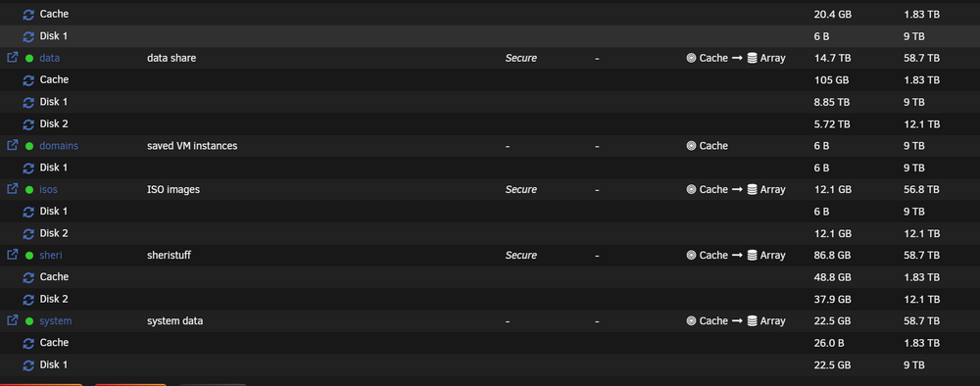Open the data share settings link
980x386 pixels.
coord(49,58)
